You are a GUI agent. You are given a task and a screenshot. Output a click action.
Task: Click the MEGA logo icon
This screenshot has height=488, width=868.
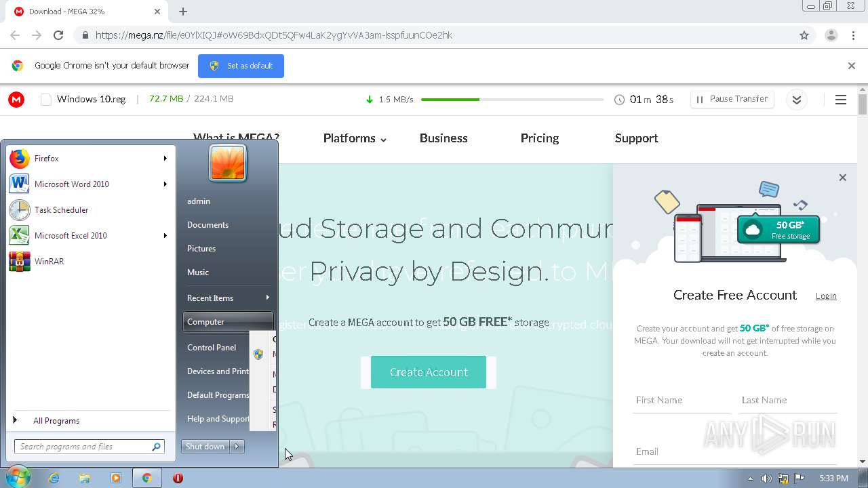[16, 100]
